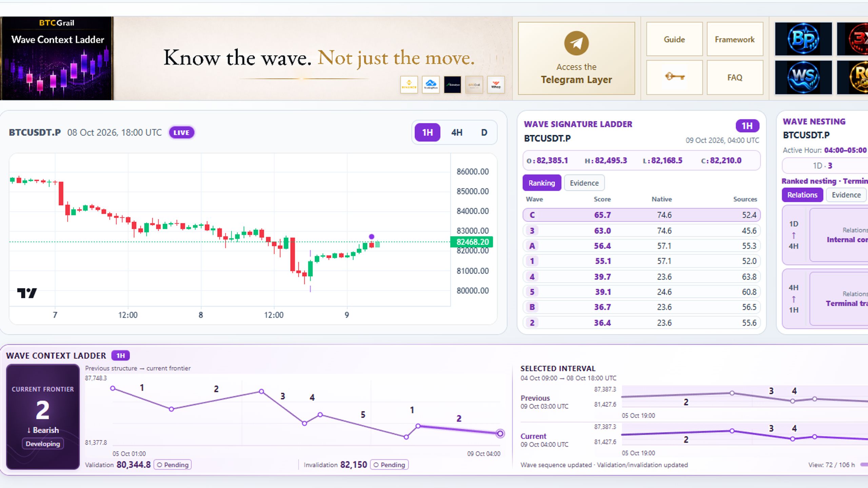Switch the chart to the D timeframe

484,133
